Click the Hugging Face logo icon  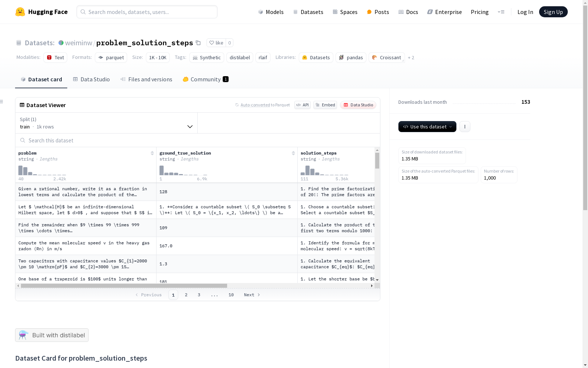pyautogui.click(x=20, y=12)
